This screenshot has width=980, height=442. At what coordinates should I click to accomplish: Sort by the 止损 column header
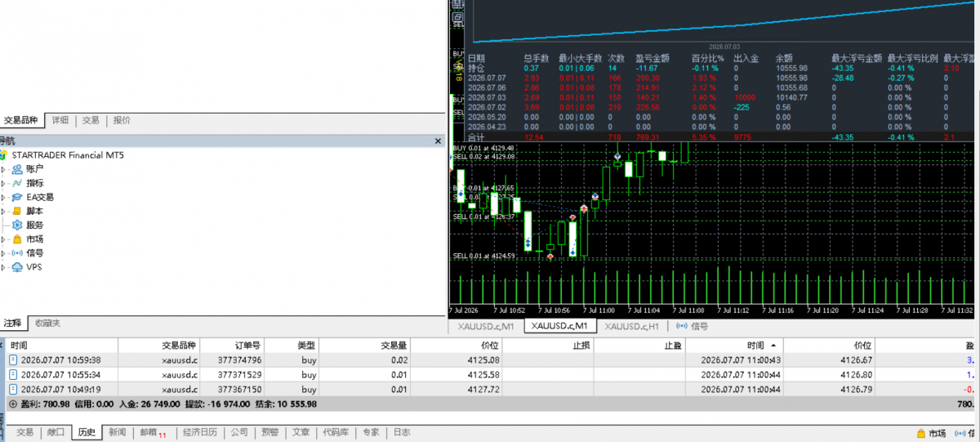(548, 346)
